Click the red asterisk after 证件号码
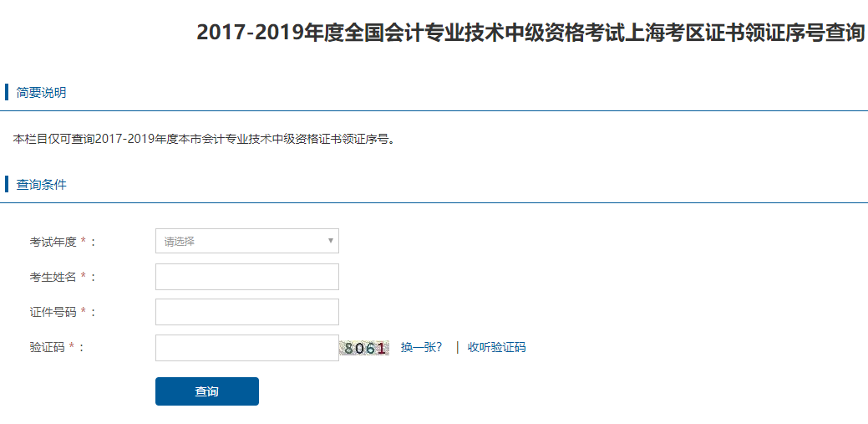The height and width of the screenshot is (424, 868). tap(84, 312)
